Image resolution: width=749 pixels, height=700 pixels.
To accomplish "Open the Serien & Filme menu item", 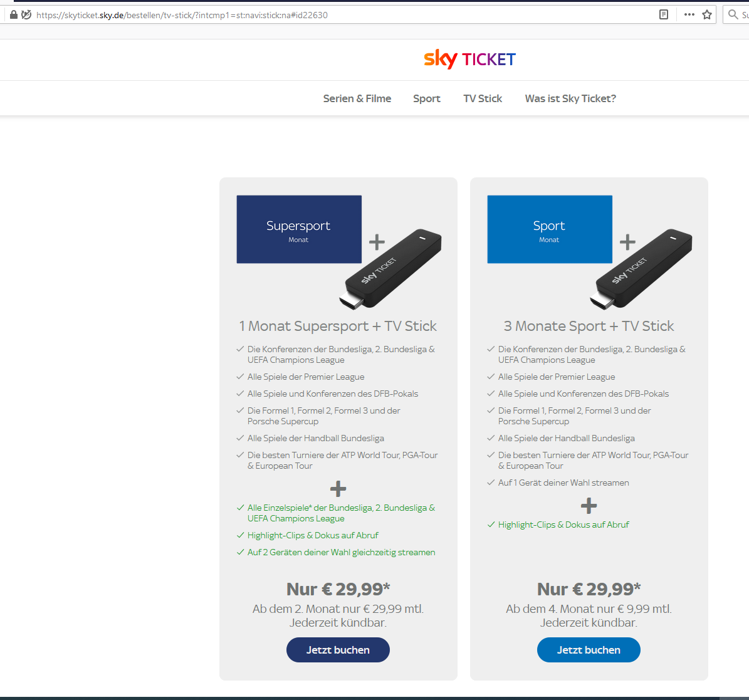I will click(357, 98).
